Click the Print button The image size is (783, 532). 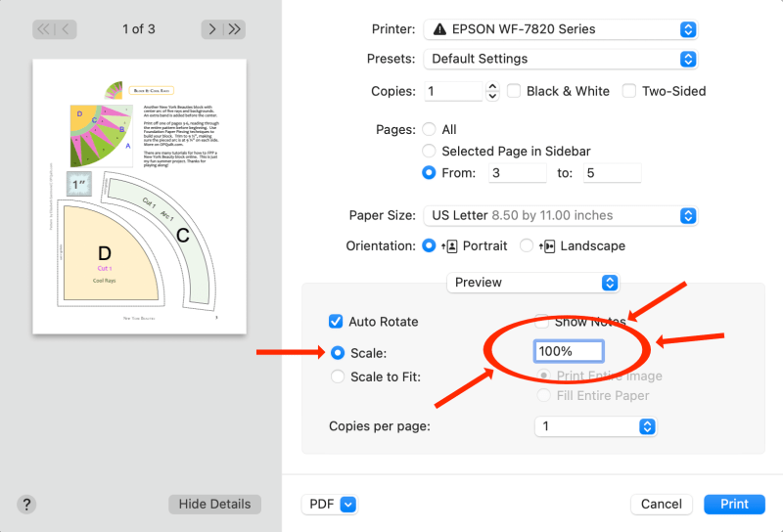point(734,505)
